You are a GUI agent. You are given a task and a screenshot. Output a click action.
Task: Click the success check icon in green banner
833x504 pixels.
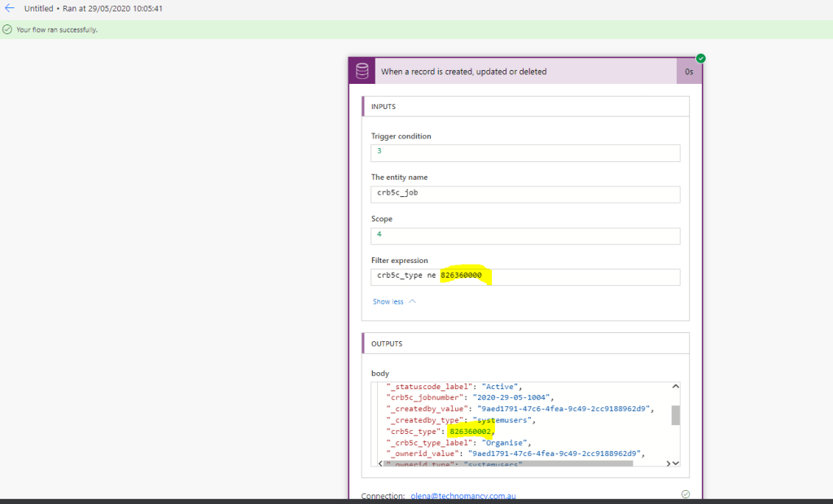[x=7, y=29]
